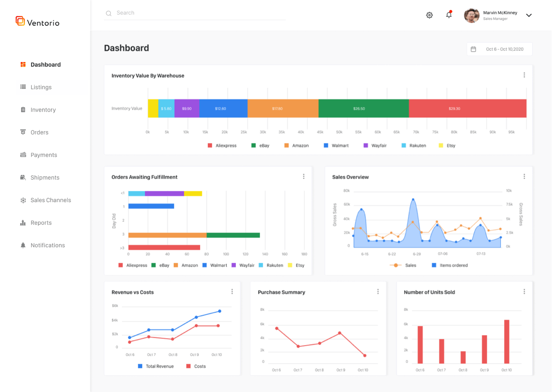Expand the user profile dropdown arrow
Viewport: 552px width, 392px height.
pos(529,15)
